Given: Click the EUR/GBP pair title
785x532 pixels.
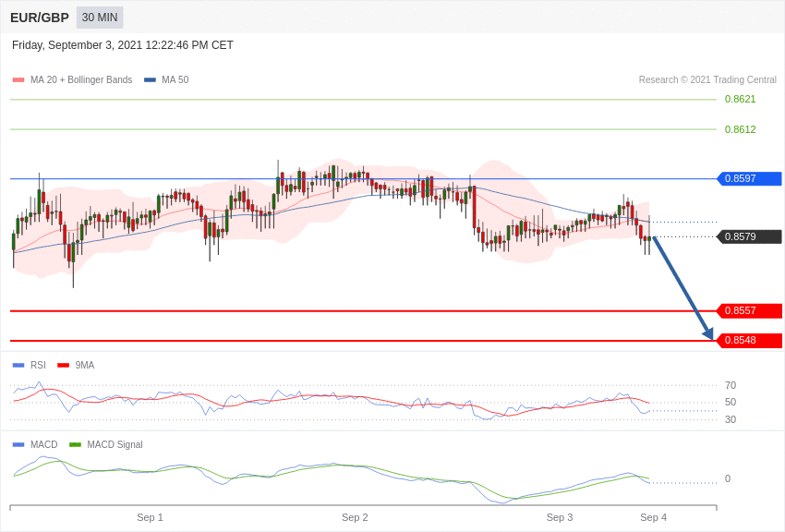Looking at the screenshot, I should click(40, 18).
